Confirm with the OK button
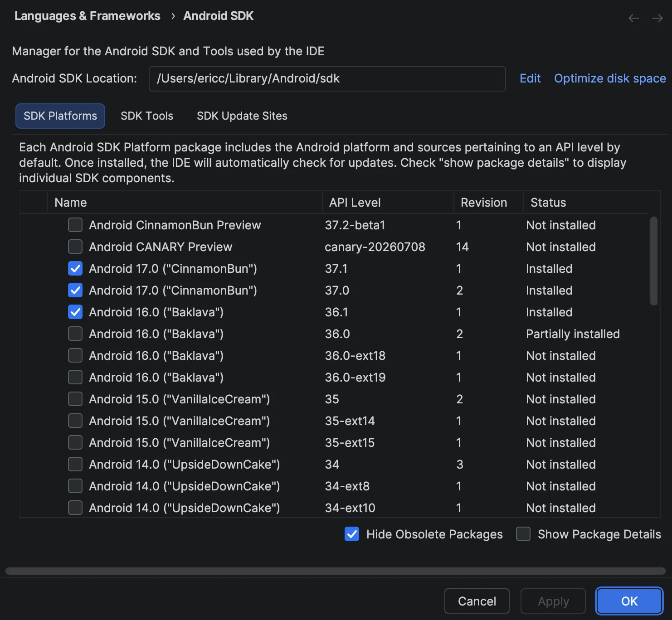This screenshot has width=672, height=620. [x=629, y=601]
